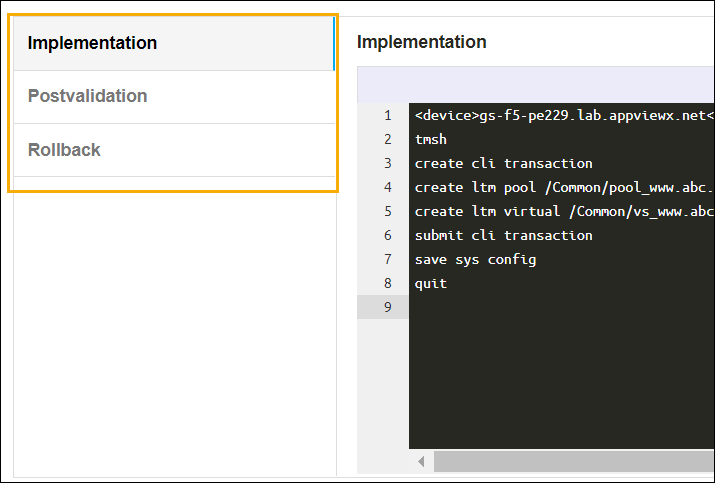This screenshot has width=715, height=483.
Task: Switch to the Rollback tab
Action: tap(174, 150)
